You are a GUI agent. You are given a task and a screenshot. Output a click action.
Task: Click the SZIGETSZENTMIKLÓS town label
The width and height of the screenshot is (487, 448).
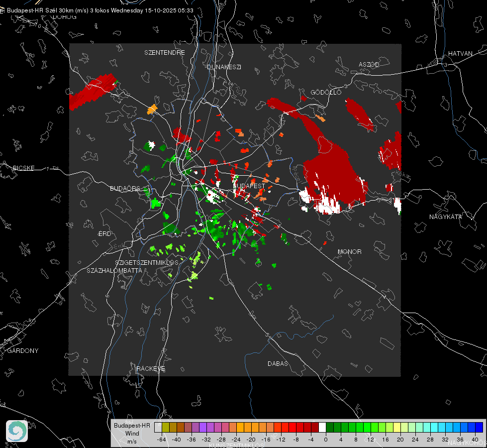[147, 262]
